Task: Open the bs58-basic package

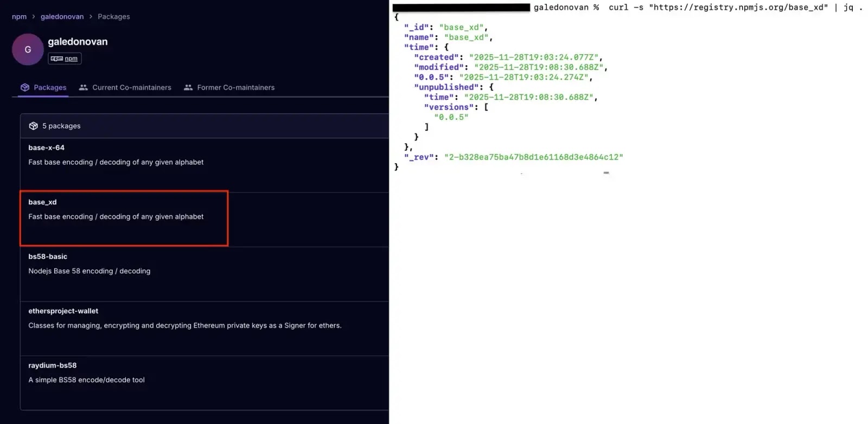Action: [x=48, y=256]
